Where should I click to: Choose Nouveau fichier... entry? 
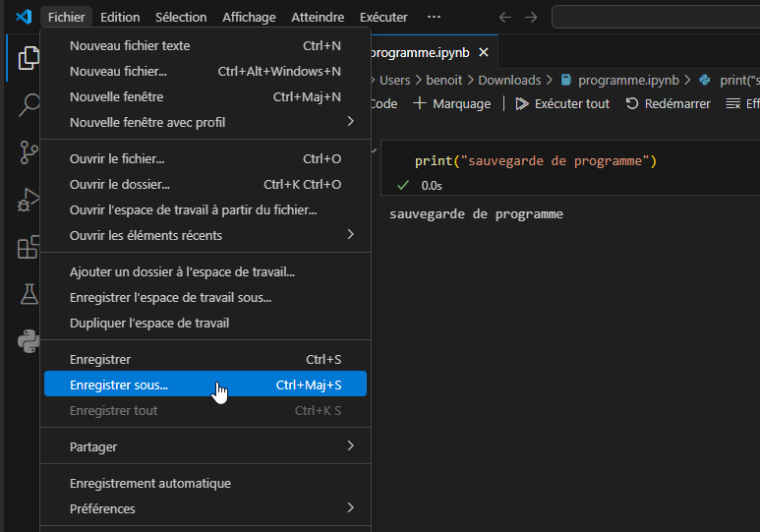tap(205, 71)
